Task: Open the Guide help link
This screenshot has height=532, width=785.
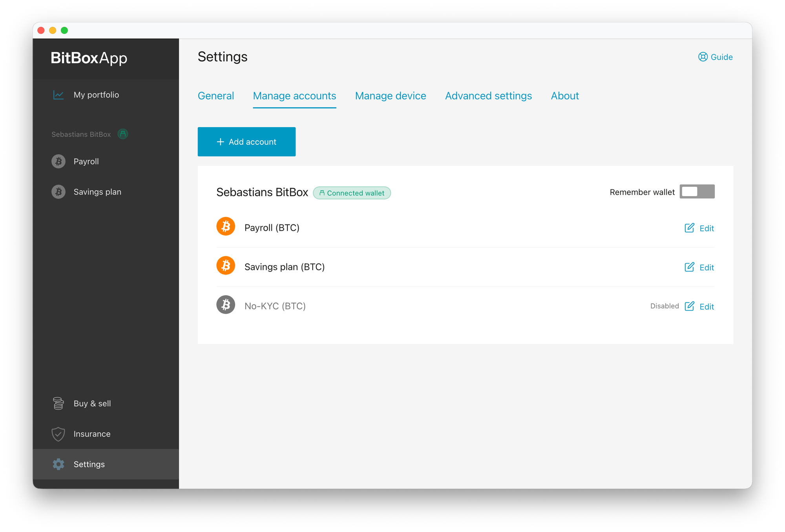Action: [716, 57]
